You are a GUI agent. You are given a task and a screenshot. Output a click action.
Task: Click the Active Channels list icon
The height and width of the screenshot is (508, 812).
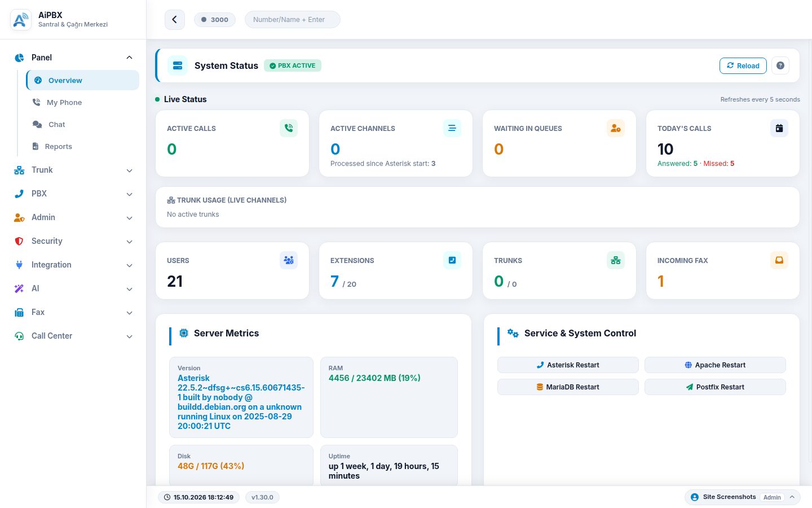tap(452, 128)
